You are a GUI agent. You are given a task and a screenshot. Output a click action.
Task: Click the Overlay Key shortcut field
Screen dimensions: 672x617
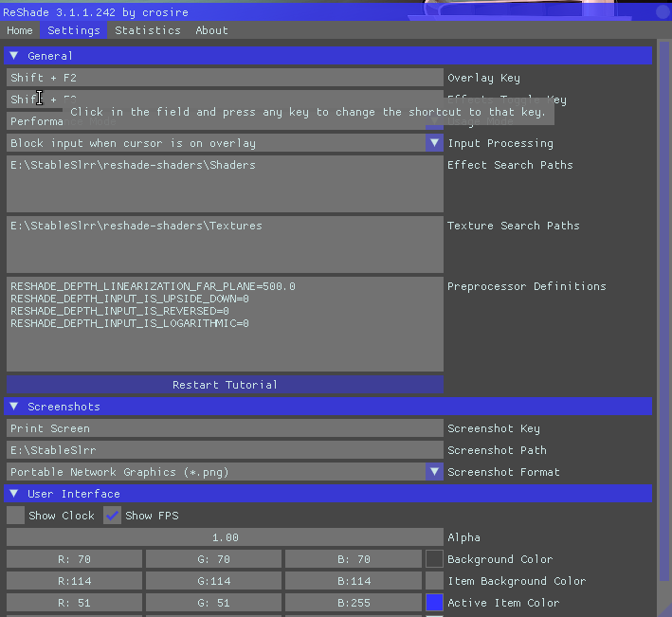[225, 78]
